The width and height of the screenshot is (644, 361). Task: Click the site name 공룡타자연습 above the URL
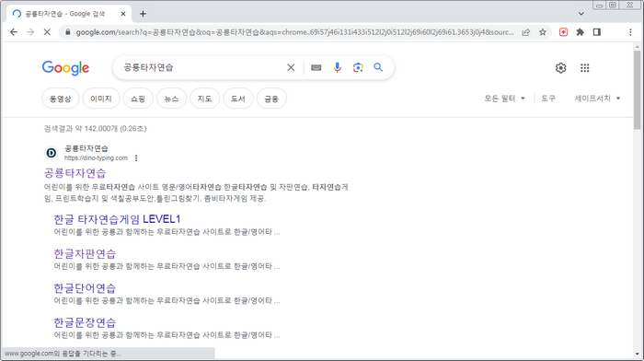coord(86,148)
